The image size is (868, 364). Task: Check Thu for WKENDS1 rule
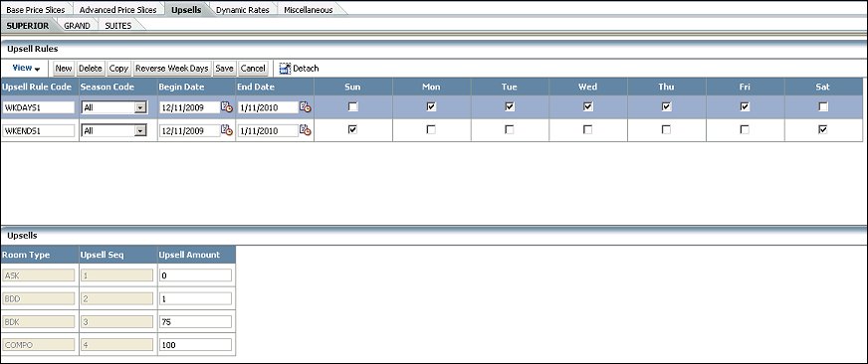point(667,129)
